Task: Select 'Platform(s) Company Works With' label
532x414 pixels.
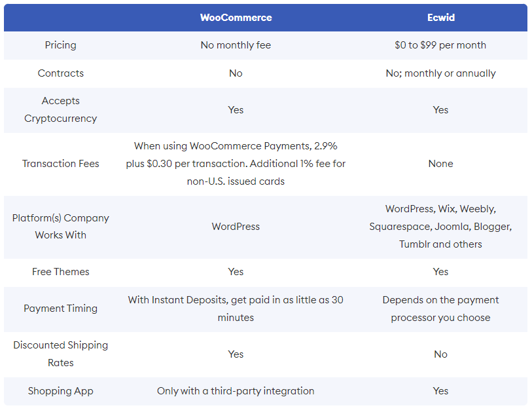Action: (61, 227)
